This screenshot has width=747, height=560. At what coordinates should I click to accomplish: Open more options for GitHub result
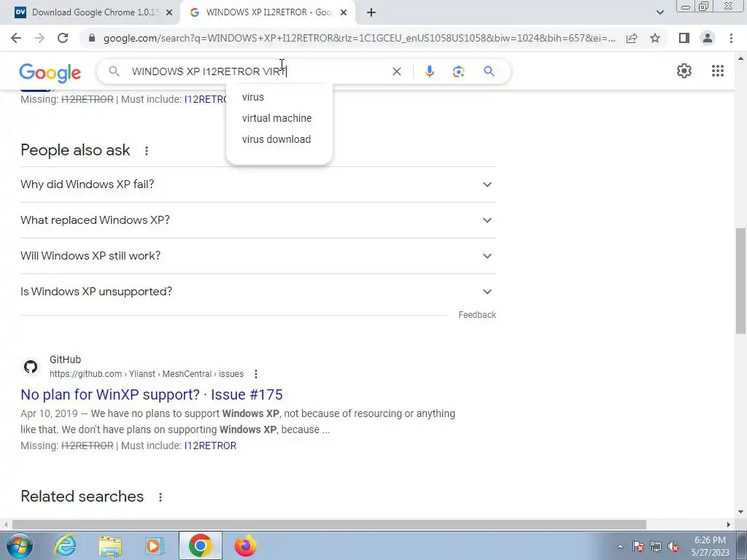pos(256,374)
